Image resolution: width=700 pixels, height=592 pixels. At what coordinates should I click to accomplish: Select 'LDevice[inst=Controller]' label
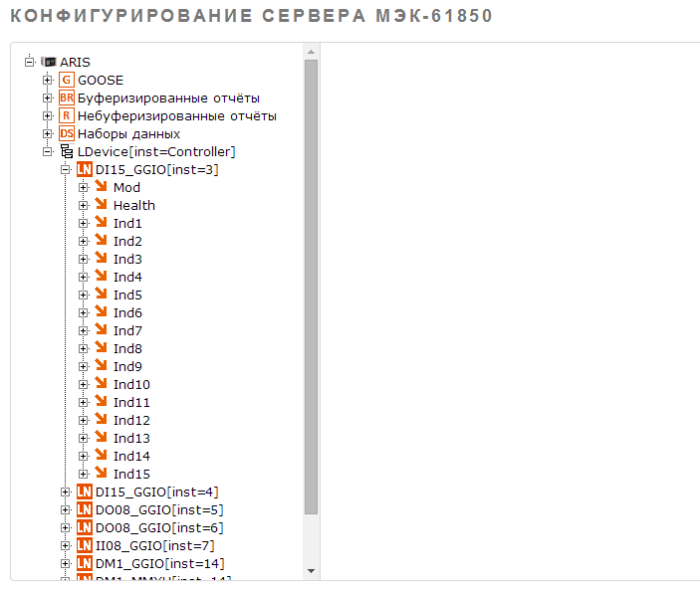[156, 151]
